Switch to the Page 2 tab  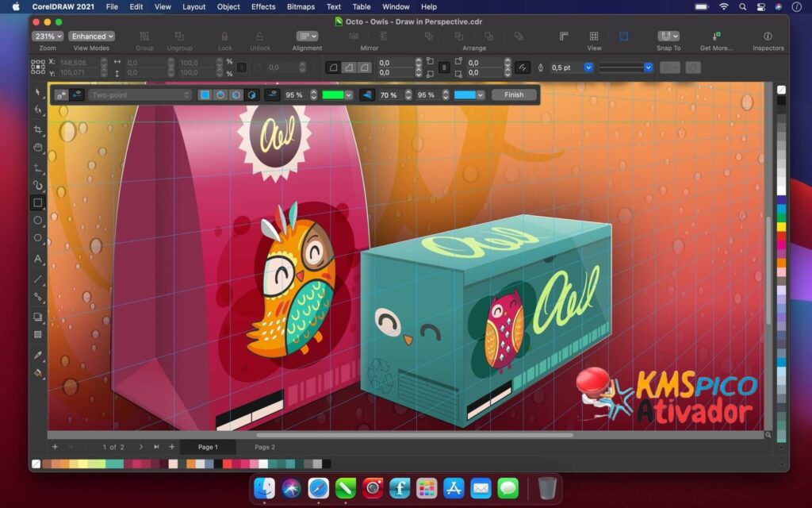point(265,447)
